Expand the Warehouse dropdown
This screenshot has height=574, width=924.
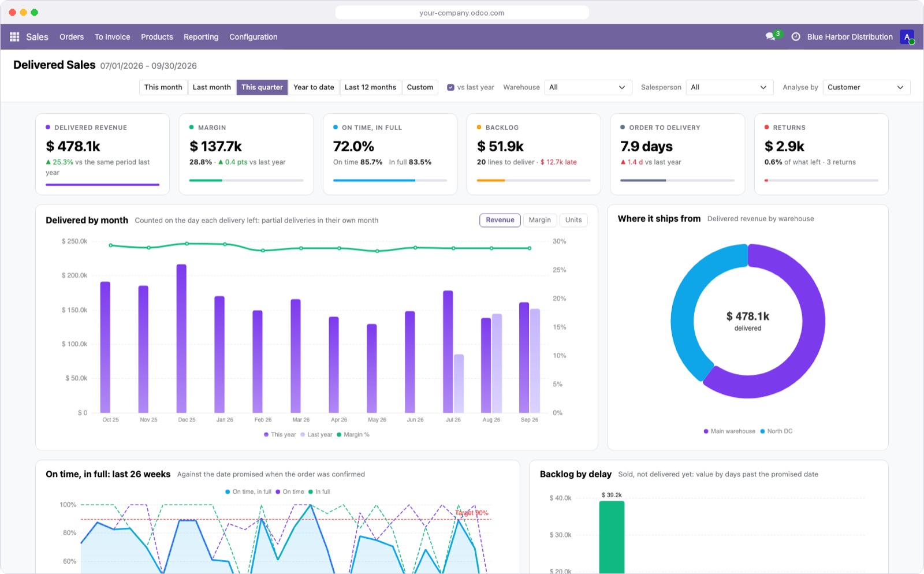point(588,87)
